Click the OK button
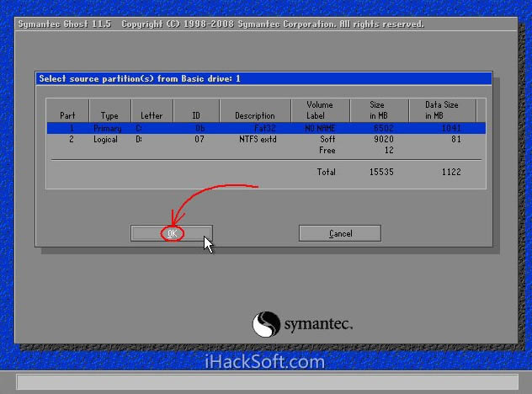This screenshot has height=394, width=532. [x=172, y=233]
